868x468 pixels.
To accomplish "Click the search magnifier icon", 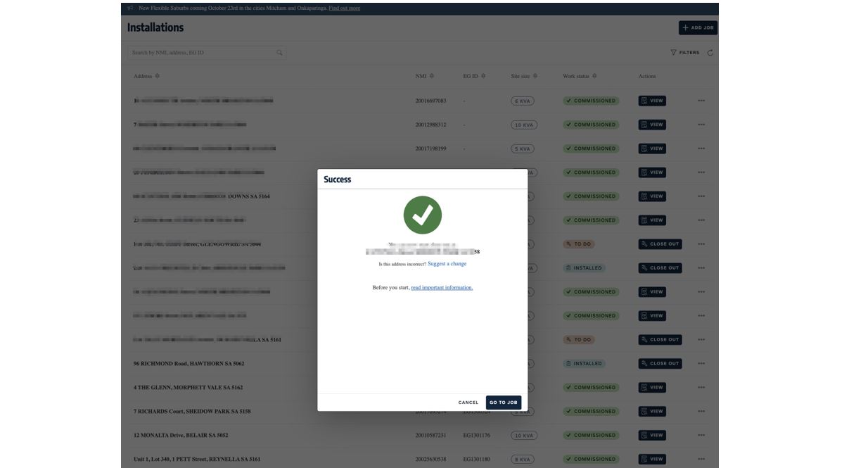I will [x=279, y=53].
